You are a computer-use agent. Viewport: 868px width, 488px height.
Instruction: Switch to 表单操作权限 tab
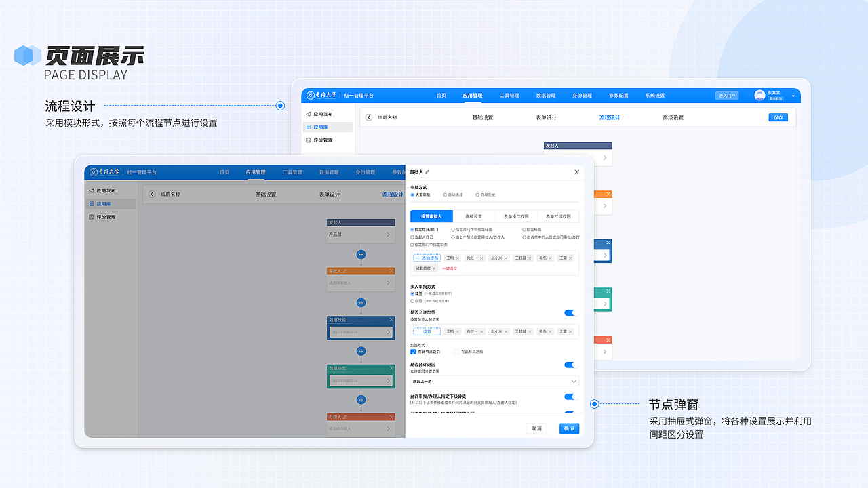tap(516, 216)
